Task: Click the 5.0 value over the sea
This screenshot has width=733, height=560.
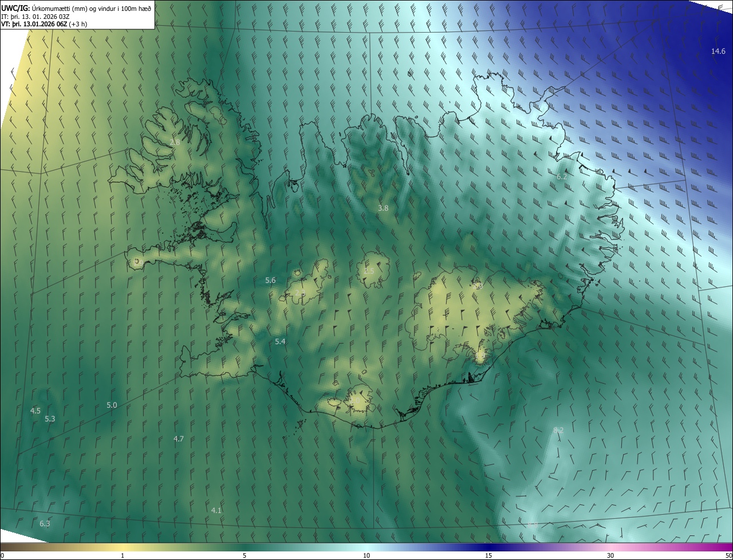Action: pos(112,405)
